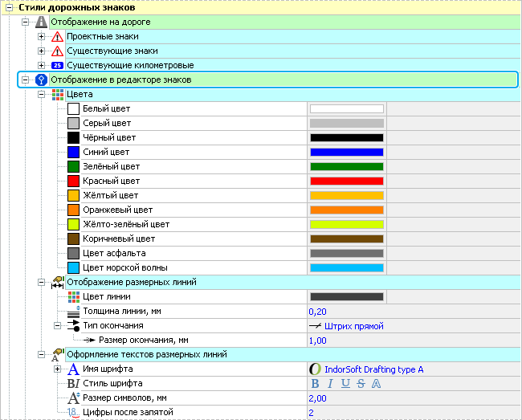Click the IndorSoft Drafting type A font value
The image size is (522, 420).
point(373,369)
